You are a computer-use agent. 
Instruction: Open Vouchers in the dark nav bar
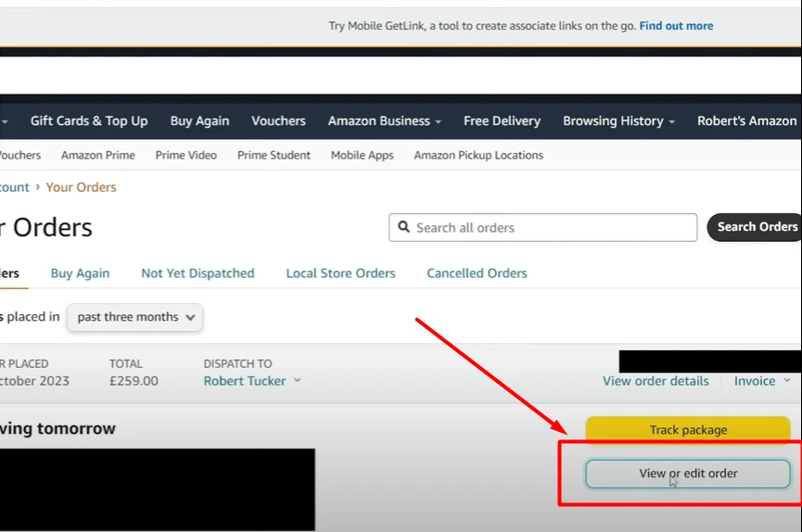278,120
